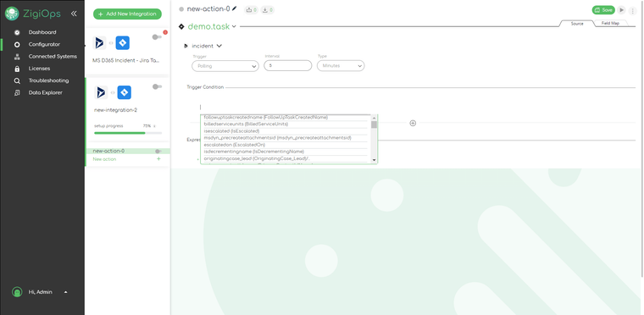Click the Trigger Condition text input
Image resolution: width=644 pixels, height=315 pixels.
289,108
